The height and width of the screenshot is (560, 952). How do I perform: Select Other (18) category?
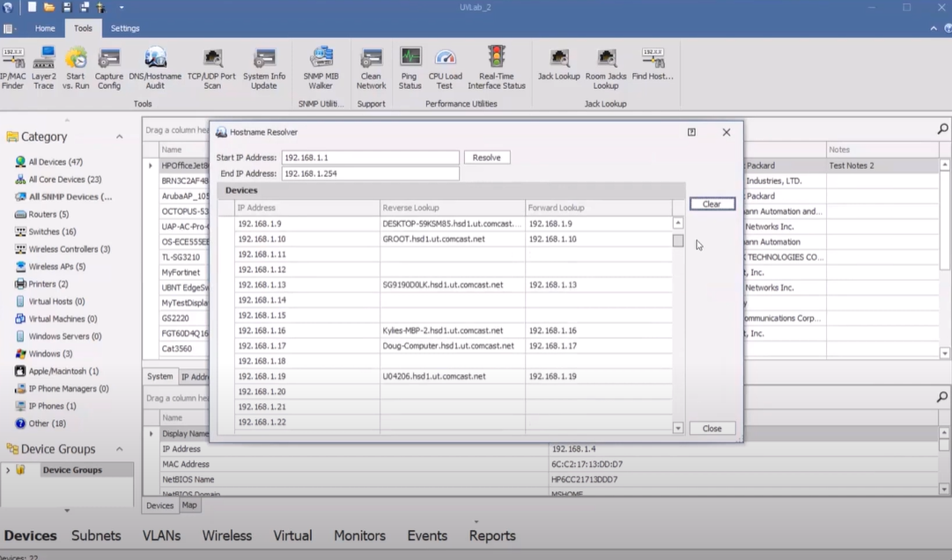(x=47, y=424)
